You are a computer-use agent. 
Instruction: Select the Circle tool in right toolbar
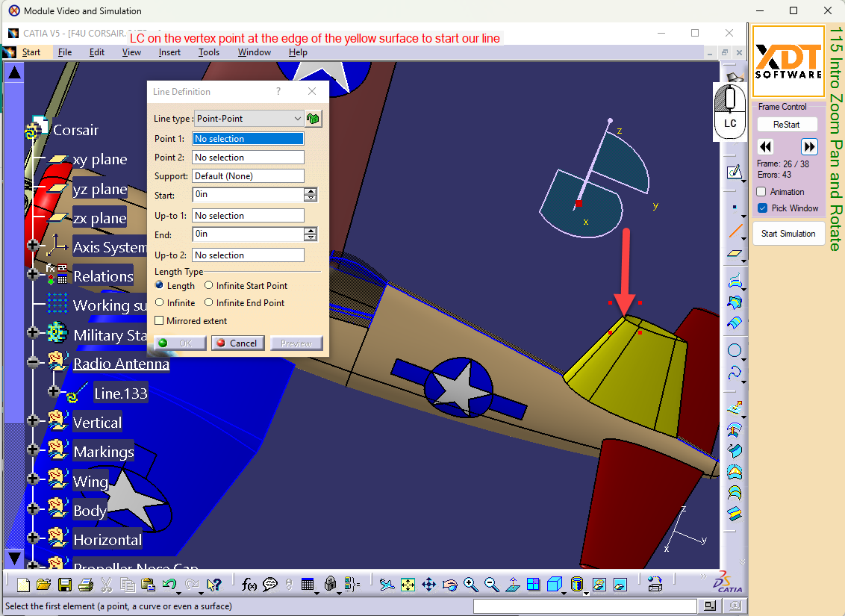point(735,350)
